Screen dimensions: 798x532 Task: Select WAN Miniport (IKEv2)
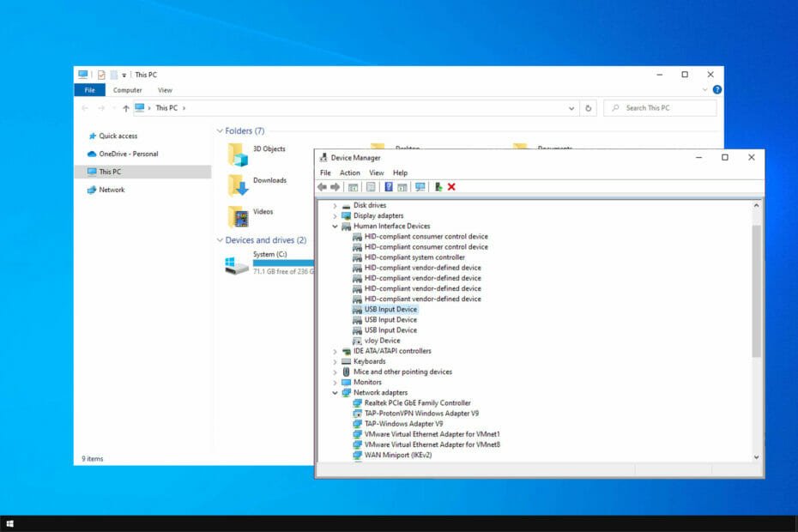point(398,455)
